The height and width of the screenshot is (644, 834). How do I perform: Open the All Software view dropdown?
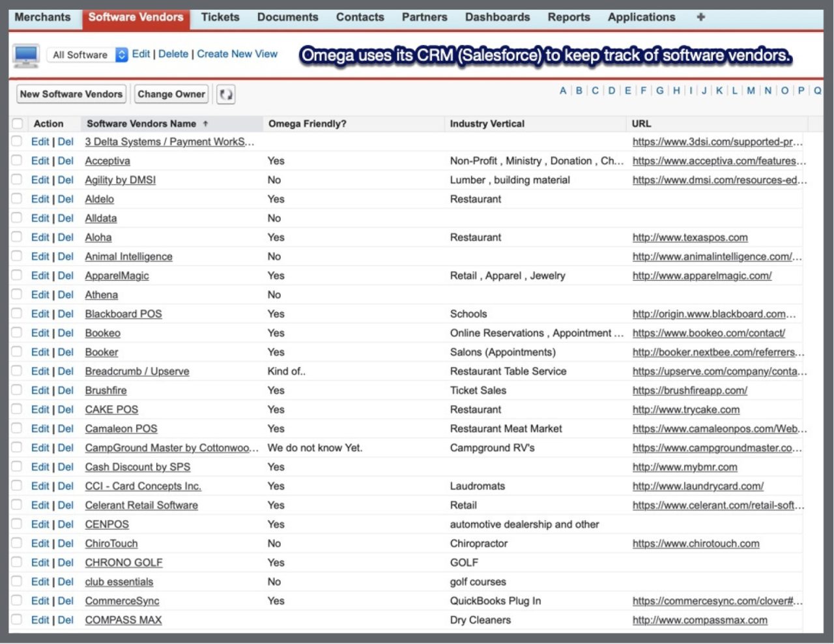click(x=121, y=55)
